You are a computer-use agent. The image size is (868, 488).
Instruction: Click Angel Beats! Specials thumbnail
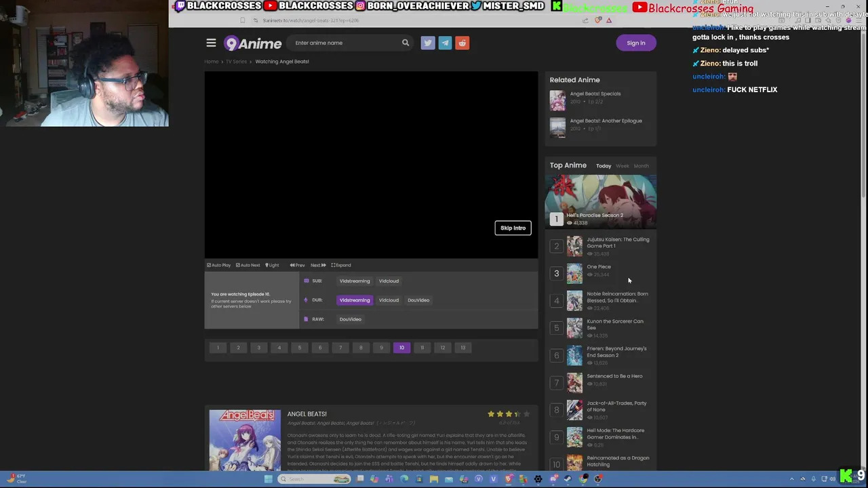click(x=557, y=100)
